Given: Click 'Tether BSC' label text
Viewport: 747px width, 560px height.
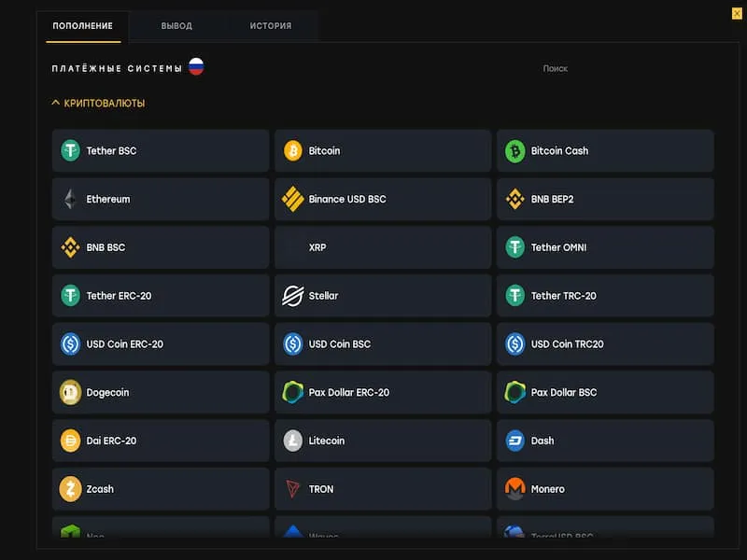Looking at the screenshot, I should pyautogui.click(x=111, y=151).
